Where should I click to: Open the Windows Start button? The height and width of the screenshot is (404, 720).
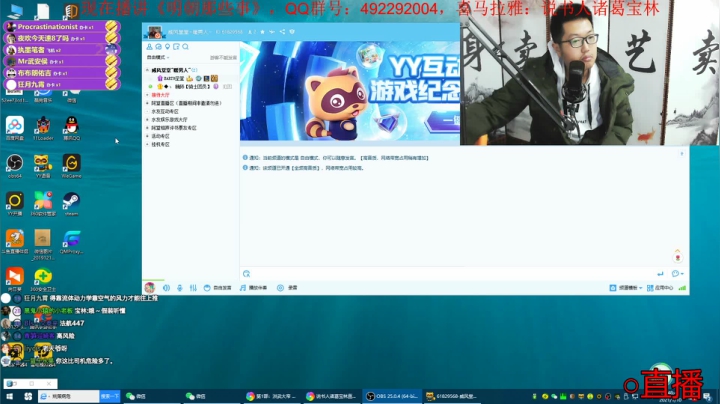point(9,396)
